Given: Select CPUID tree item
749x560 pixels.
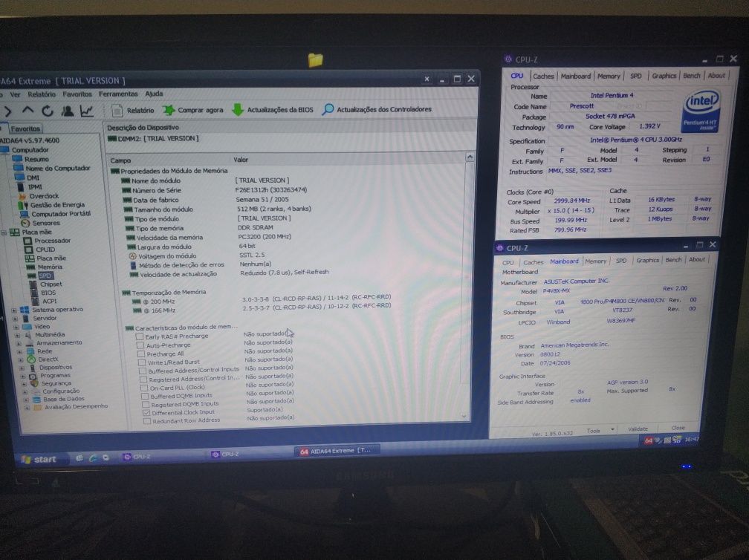Looking at the screenshot, I should pyautogui.click(x=40, y=250).
